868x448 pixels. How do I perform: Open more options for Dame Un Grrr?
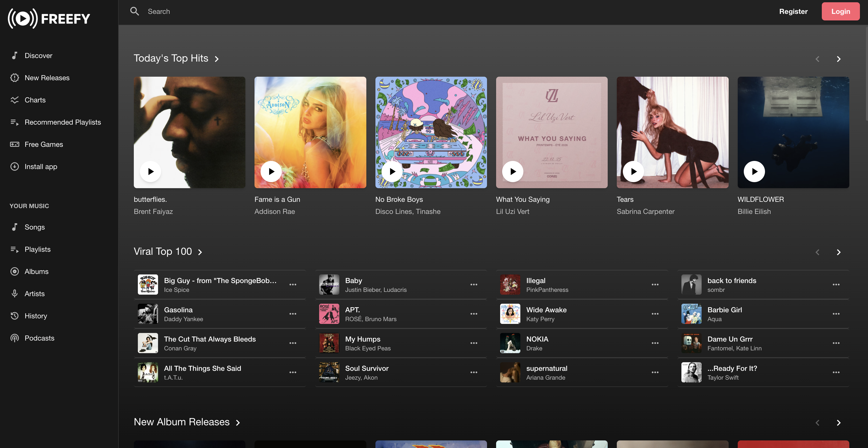click(x=836, y=343)
